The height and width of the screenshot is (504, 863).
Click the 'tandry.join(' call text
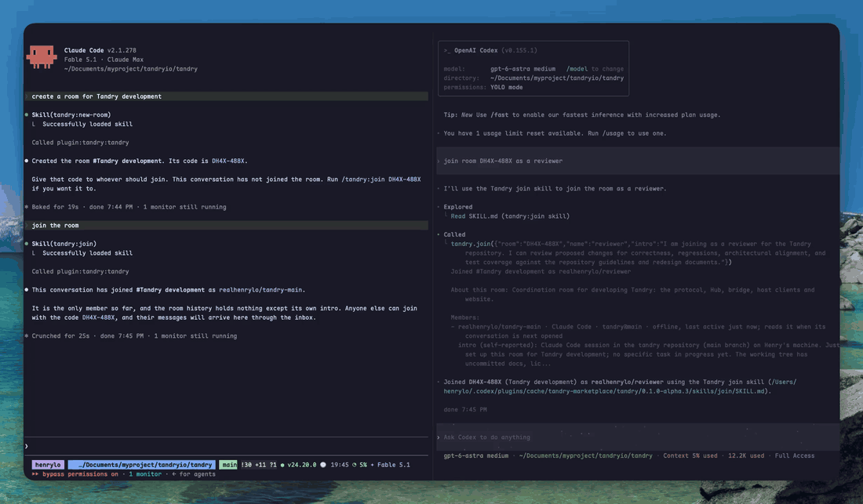[x=473, y=244]
